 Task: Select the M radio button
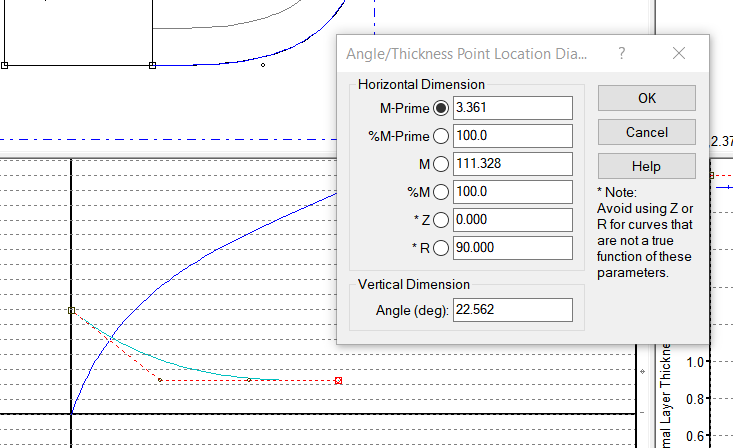coord(441,164)
